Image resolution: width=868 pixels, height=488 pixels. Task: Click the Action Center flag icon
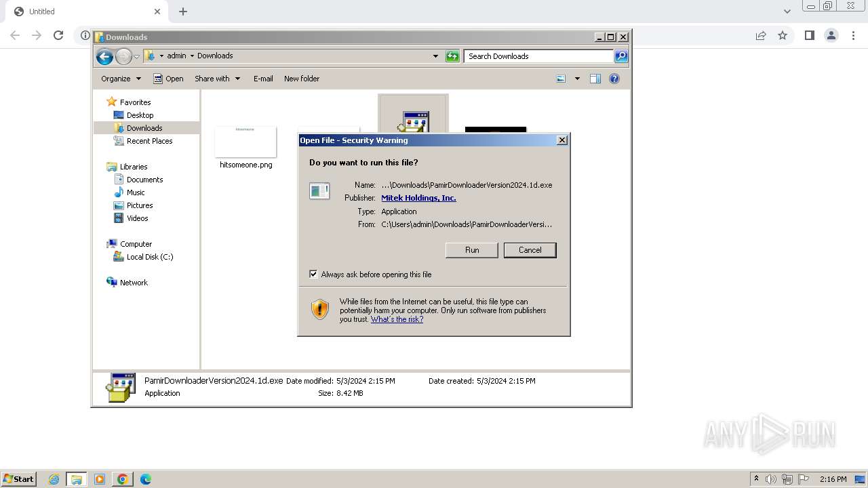[804, 479]
